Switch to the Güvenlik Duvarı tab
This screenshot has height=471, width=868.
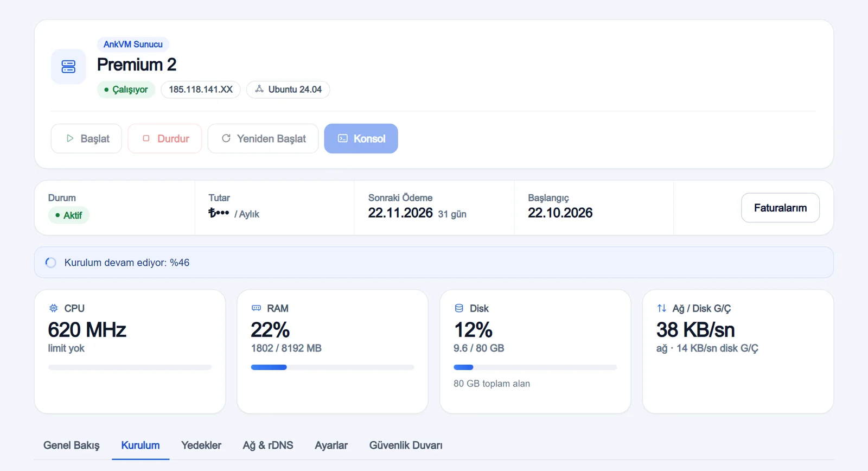click(406, 445)
